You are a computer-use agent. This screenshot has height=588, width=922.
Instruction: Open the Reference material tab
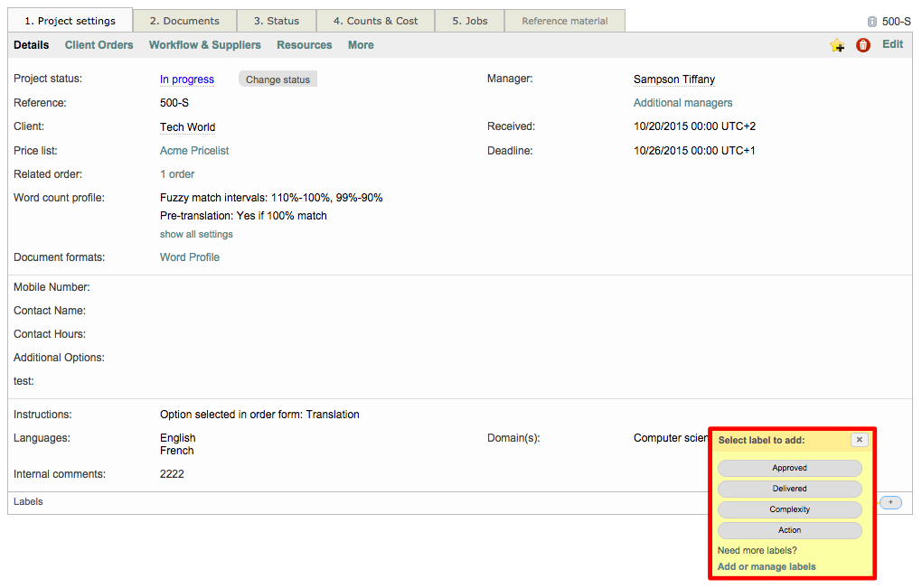pyautogui.click(x=564, y=21)
